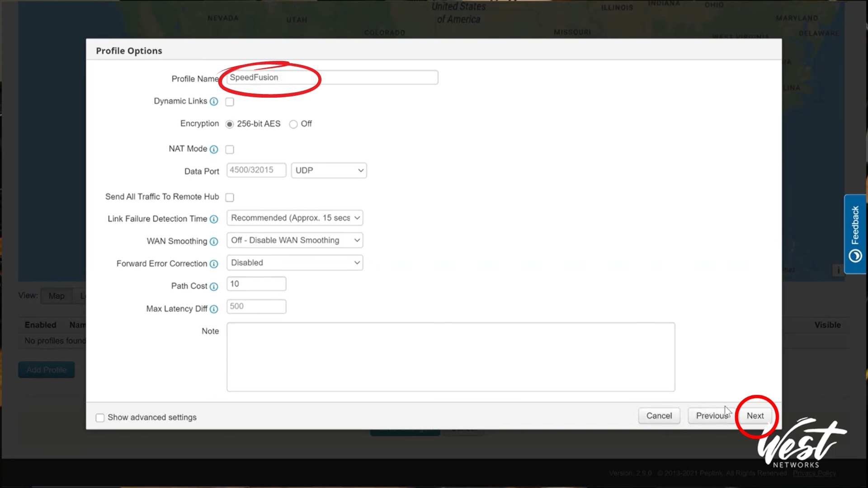Screen dimensions: 868x488
Task: Toggle the NAT Mode checkbox
Action: pyautogui.click(x=230, y=149)
